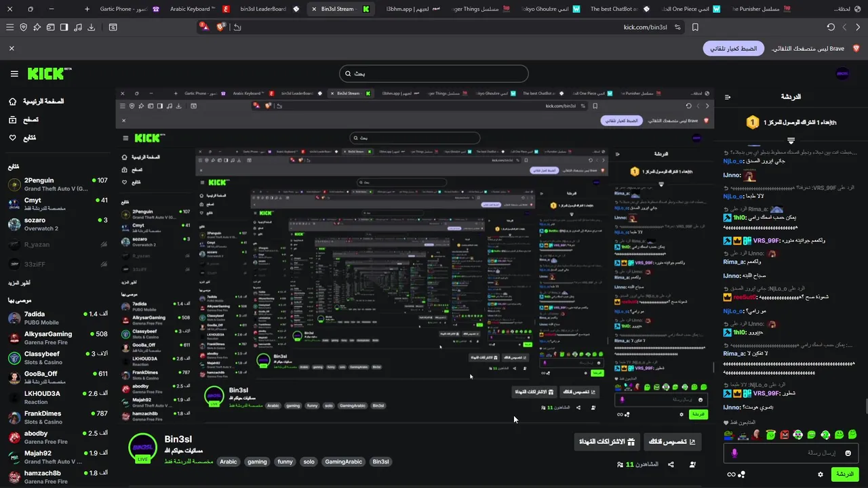
Task: Click the Arabic tag under stream title
Action: tap(229, 462)
